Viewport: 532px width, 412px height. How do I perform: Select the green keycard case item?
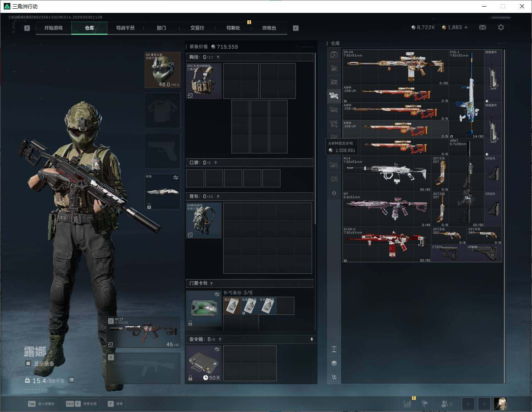click(204, 308)
